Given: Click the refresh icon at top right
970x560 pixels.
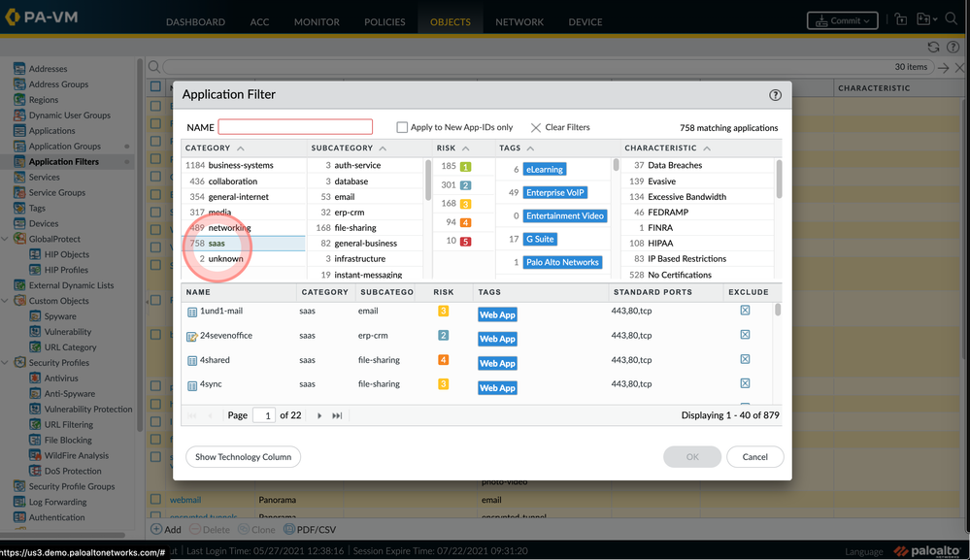Looking at the screenshot, I should [x=933, y=47].
